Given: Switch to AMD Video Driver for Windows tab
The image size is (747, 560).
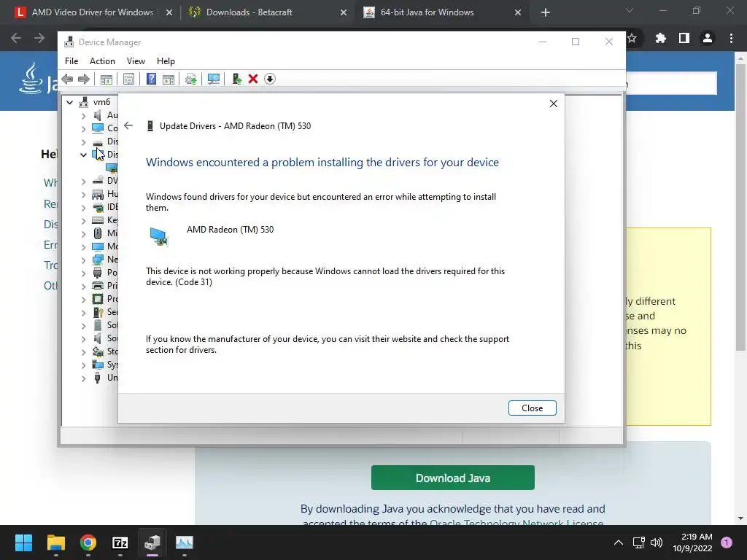Looking at the screenshot, I should [x=93, y=12].
